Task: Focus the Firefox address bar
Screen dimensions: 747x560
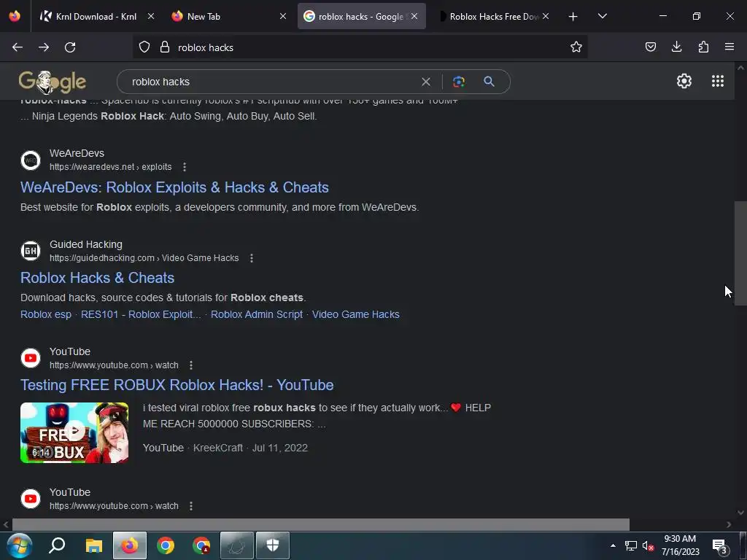Action: [360, 47]
